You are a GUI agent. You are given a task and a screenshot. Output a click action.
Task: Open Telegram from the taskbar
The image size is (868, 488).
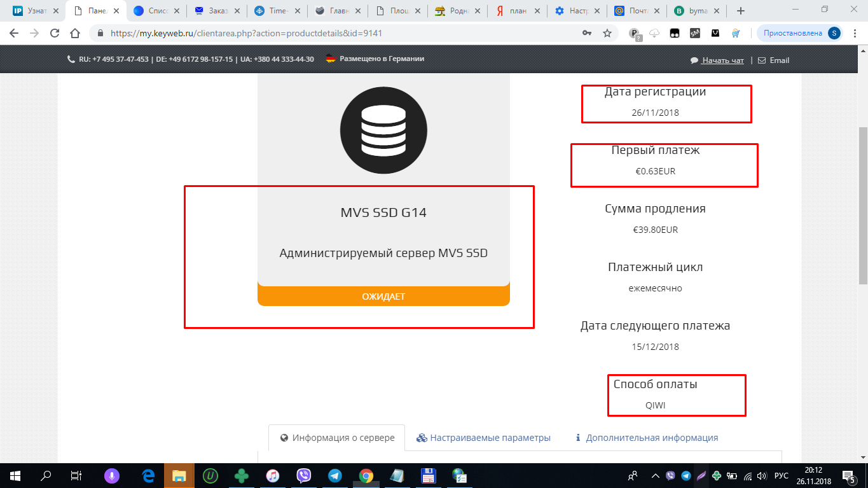334,475
